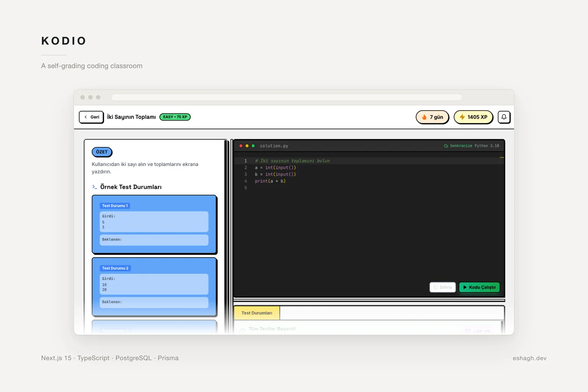588x392 pixels.
Task: Select the solution.py file name
Action: pos(274,146)
